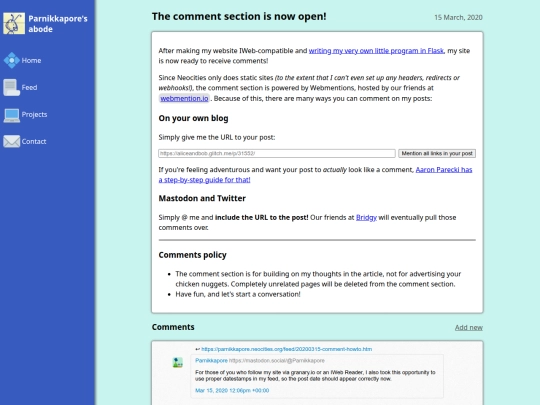Open the 'writing my very own little program in Flask' link

pos(376,51)
